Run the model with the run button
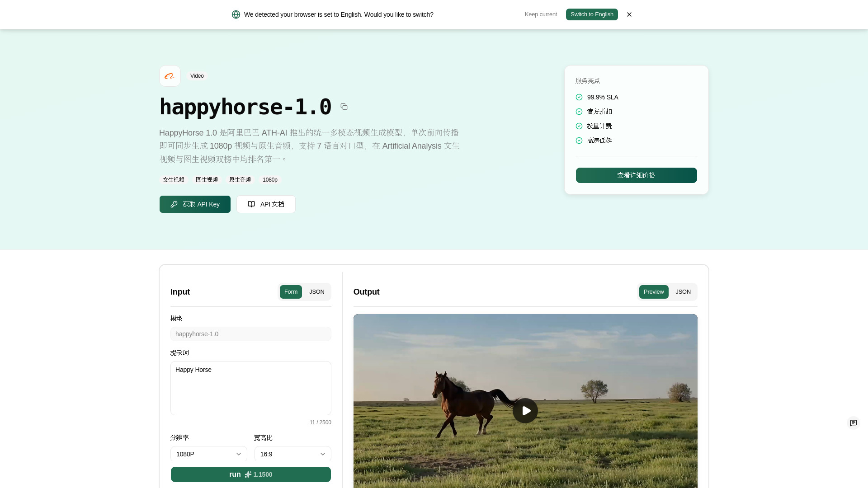Screen dimensions: 868x488 pyautogui.click(x=250, y=474)
